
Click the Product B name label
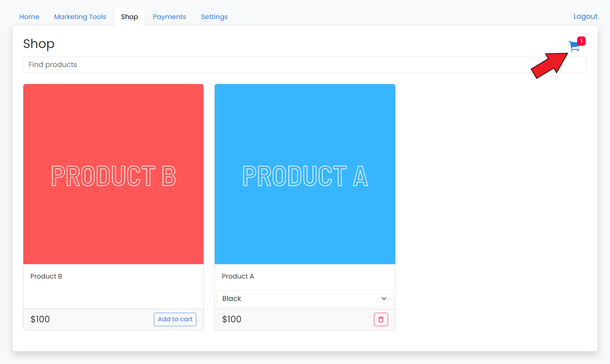tap(46, 276)
